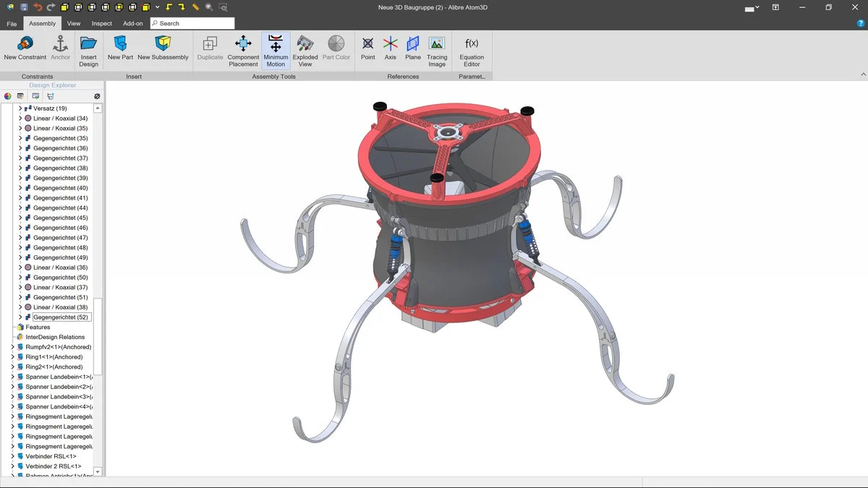This screenshot has width=868, height=488.
Task: Expand Linear / Koaxial (34)
Action: [x=20, y=119]
